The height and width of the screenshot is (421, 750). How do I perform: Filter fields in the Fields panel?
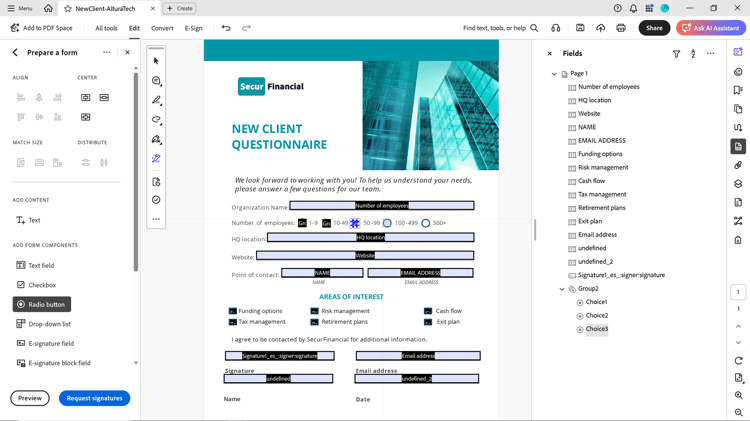tap(676, 54)
